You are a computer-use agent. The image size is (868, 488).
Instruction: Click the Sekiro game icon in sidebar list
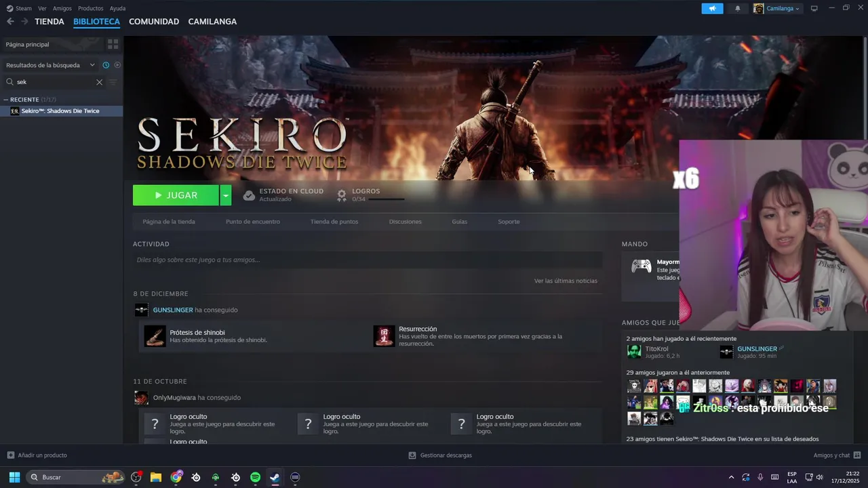click(x=15, y=111)
